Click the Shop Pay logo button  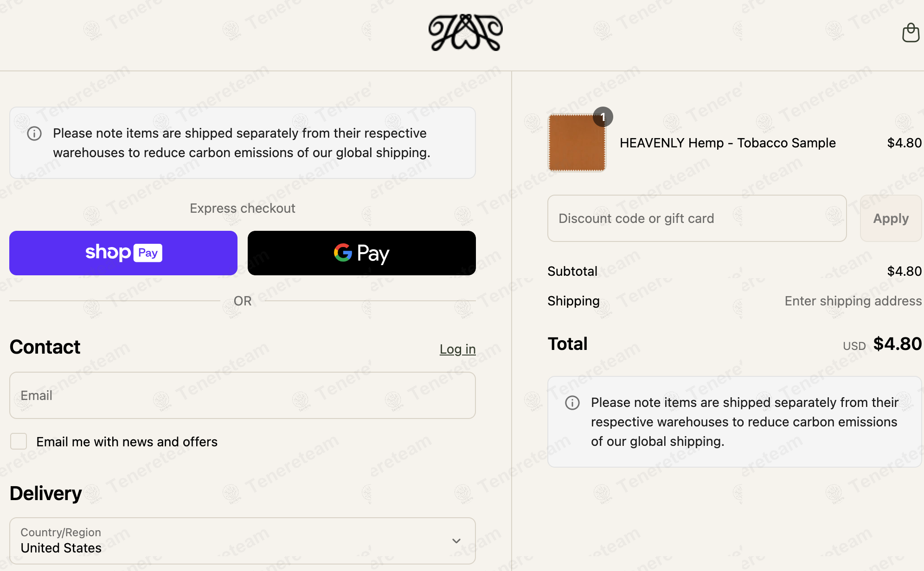tap(123, 253)
